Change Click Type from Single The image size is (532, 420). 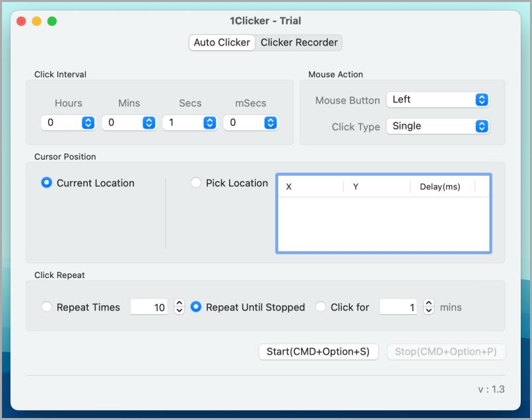[438, 125]
